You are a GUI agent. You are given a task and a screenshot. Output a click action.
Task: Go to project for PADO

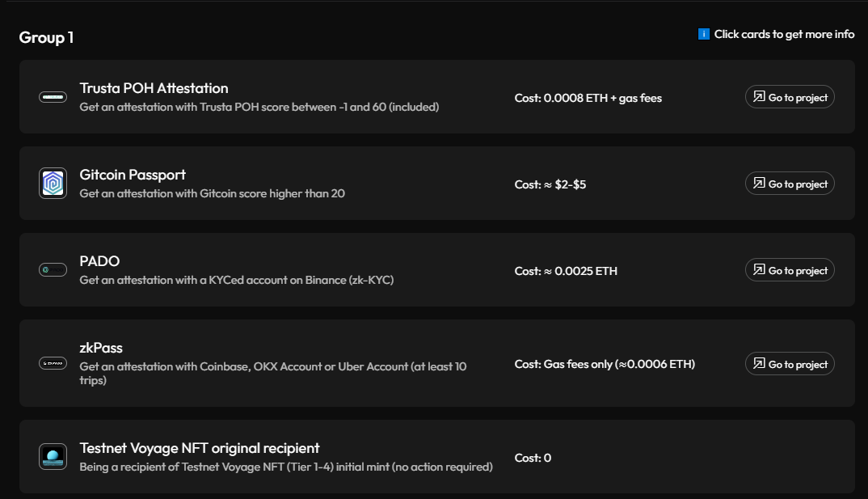pos(790,269)
